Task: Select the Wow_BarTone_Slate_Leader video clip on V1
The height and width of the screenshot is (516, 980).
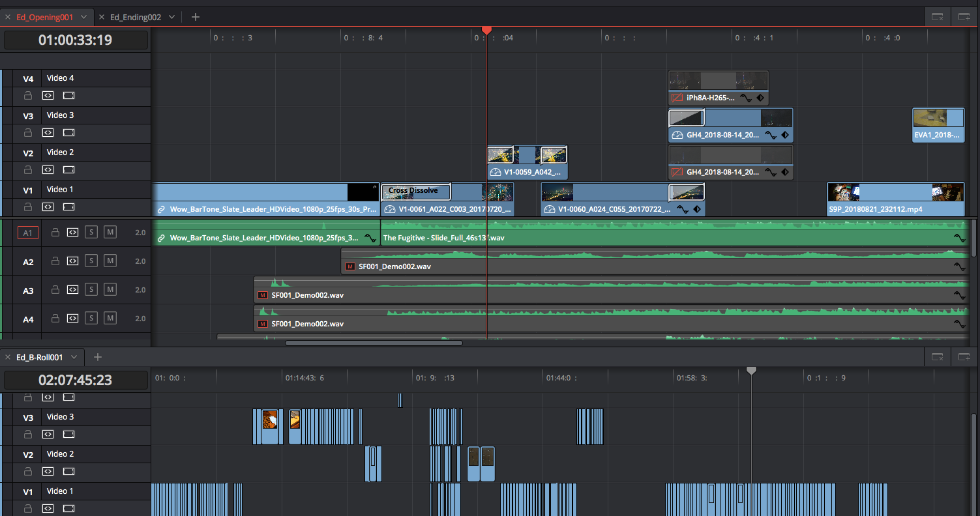Action: tap(265, 199)
